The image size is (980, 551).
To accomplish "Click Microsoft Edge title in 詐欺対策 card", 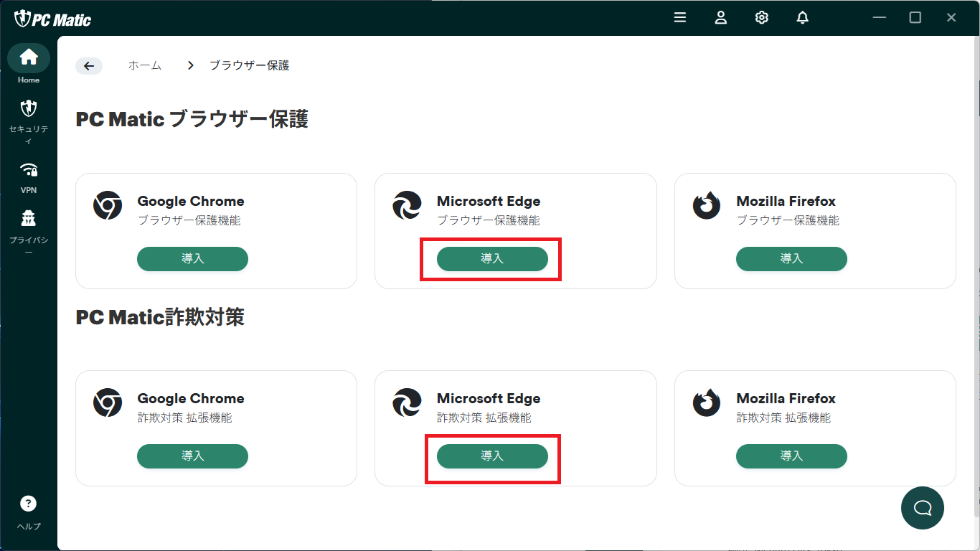I will click(489, 399).
